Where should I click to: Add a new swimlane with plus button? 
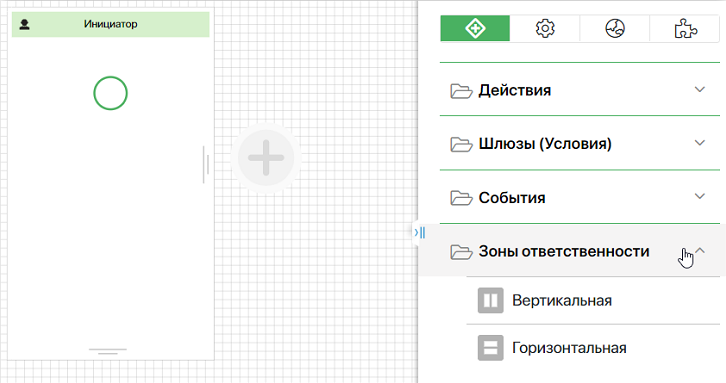click(266, 157)
